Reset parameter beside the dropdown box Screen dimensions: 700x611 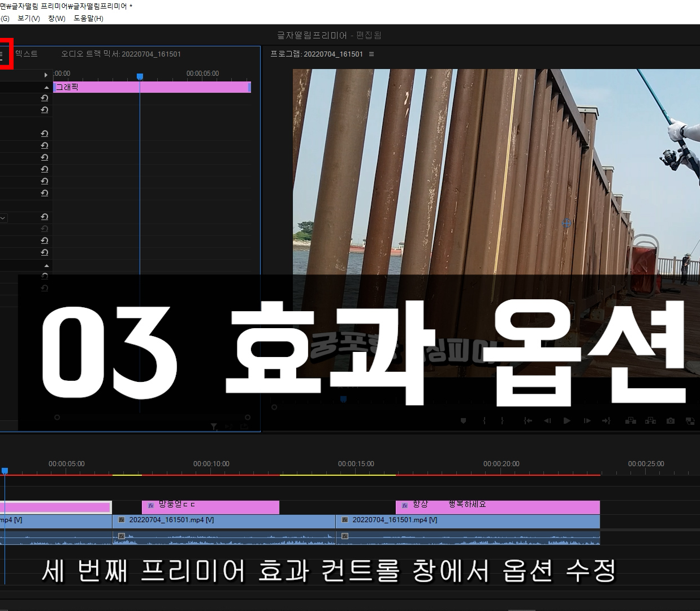[x=44, y=217]
